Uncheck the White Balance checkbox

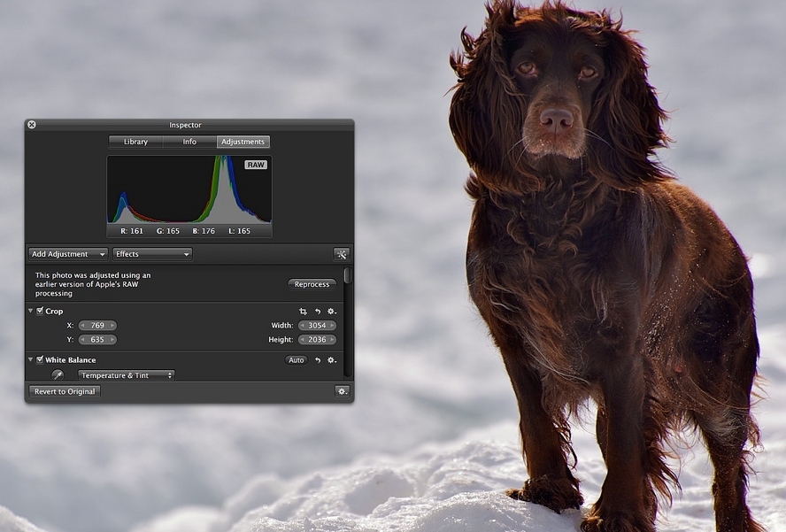[x=40, y=359]
